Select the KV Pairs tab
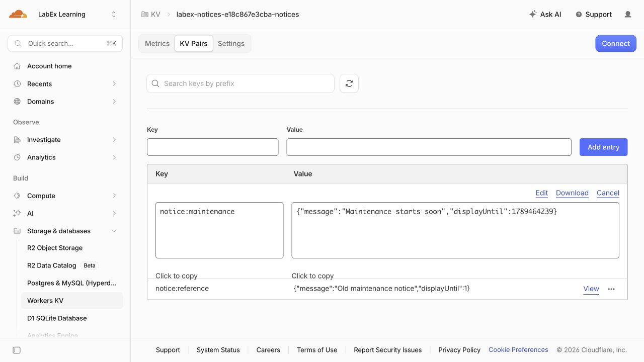This screenshot has width=644, height=362. [x=194, y=44]
